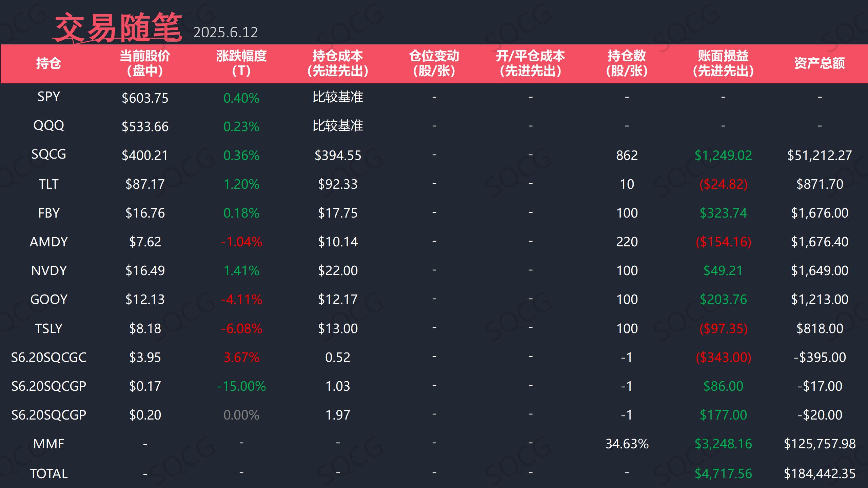
Task: Click FBY profit value $323.74
Action: [x=723, y=213]
